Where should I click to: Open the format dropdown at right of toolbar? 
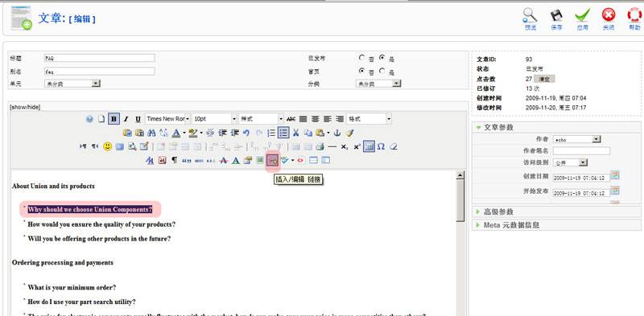pyautogui.click(x=369, y=119)
